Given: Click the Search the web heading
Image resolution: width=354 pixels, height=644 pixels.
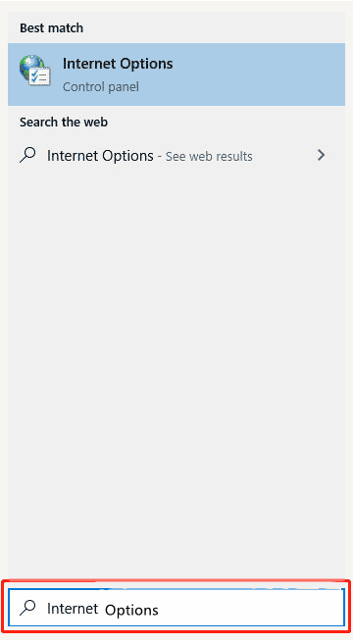Looking at the screenshot, I should pyautogui.click(x=64, y=122).
